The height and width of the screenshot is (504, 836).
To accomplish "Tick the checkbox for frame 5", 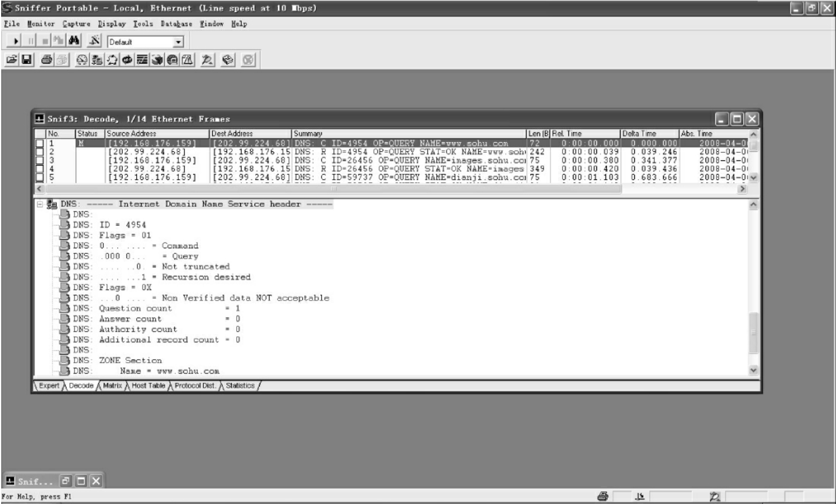I will click(40, 177).
